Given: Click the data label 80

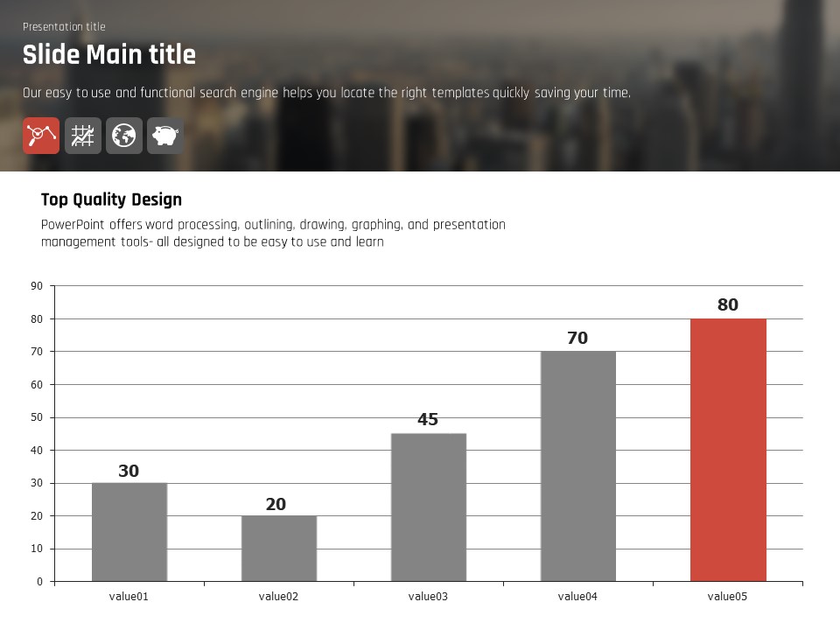Looking at the screenshot, I should [x=728, y=305].
